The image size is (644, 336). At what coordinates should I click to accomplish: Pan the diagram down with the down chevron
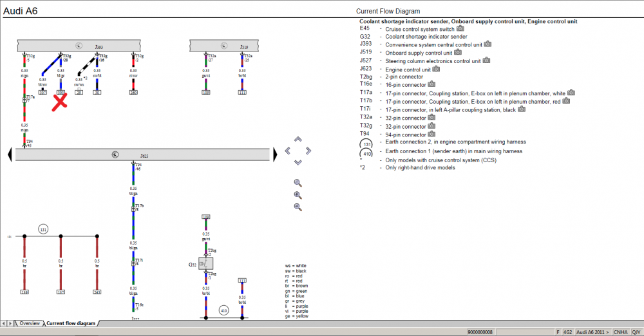tap(298, 162)
